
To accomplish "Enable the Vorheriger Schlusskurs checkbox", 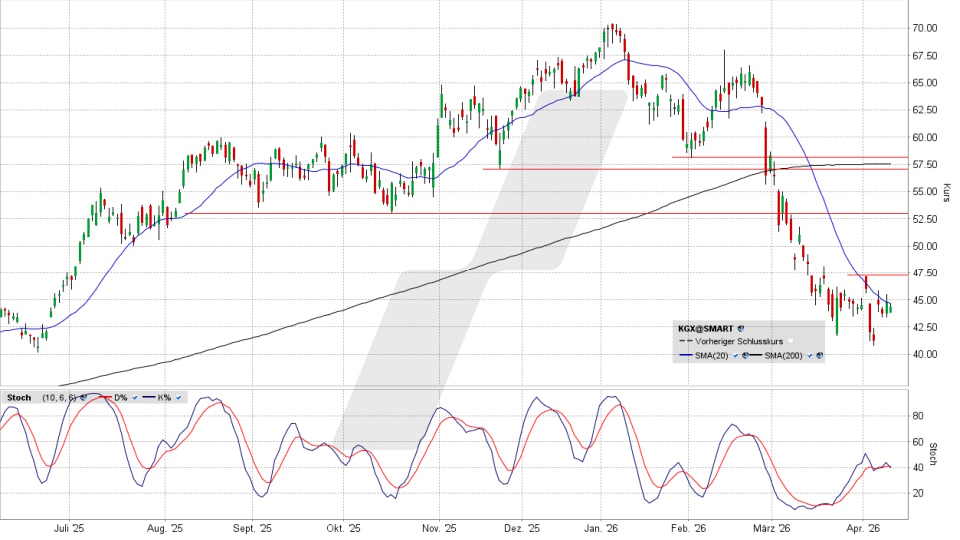I will pos(790,341).
